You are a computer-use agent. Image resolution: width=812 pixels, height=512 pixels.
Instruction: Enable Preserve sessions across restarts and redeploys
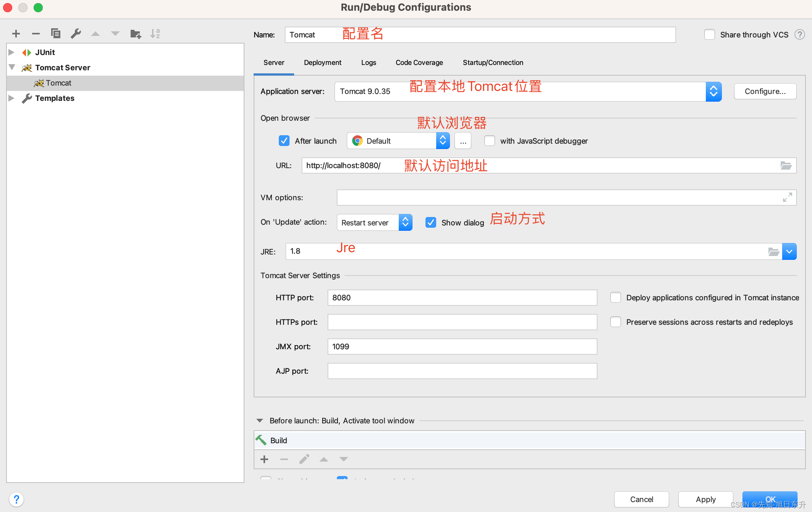tap(616, 322)
